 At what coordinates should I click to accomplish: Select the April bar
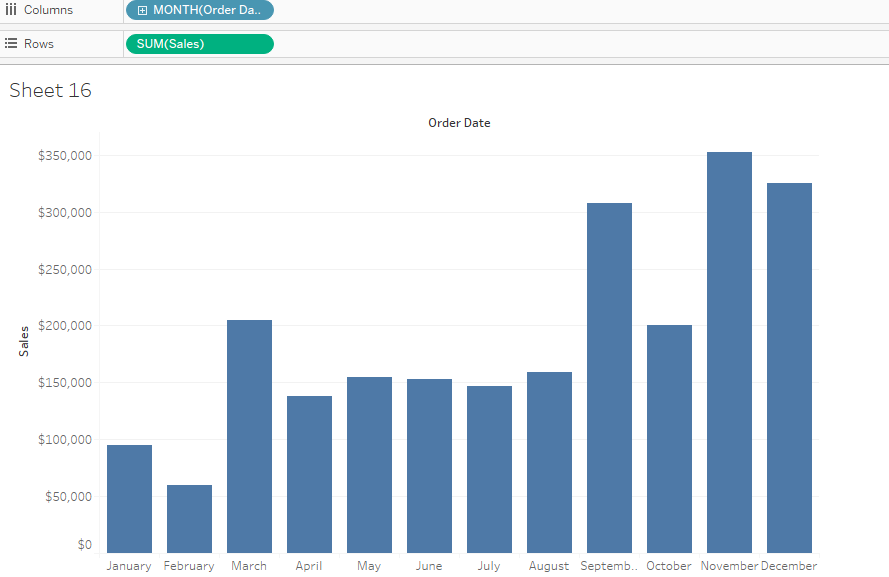point(310,474)
